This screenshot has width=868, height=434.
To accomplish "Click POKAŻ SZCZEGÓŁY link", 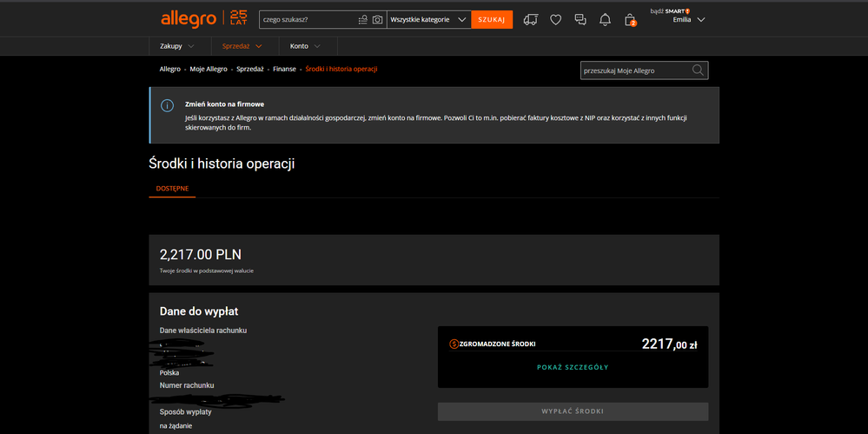I will click(573, 367).
